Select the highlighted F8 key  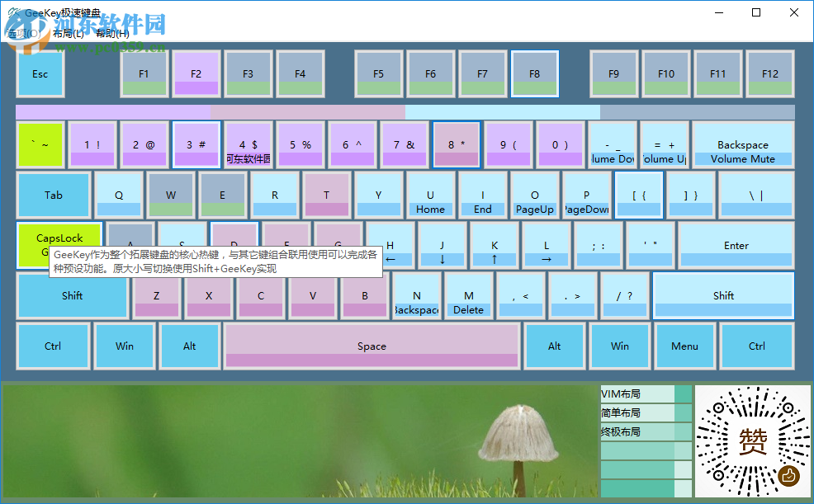pos(534,73)
